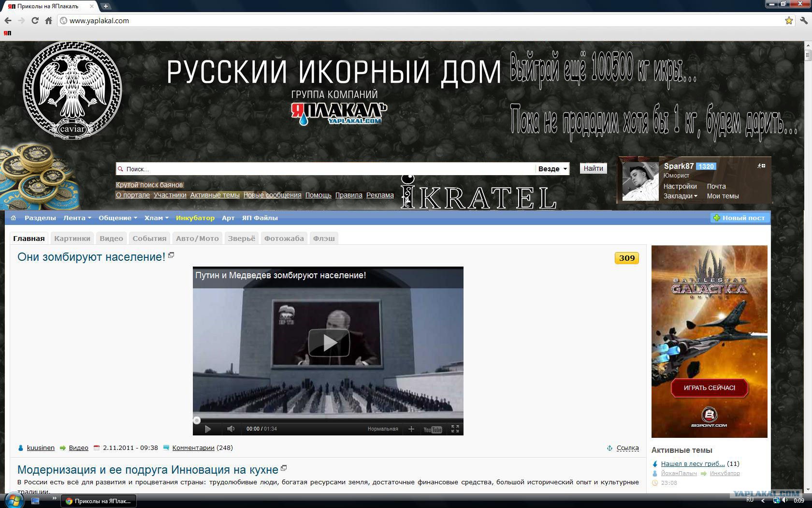Screen dimensions: 812x508
Task: Expand the Закладки dropdown in the user panel
Action: coord(680,196)
